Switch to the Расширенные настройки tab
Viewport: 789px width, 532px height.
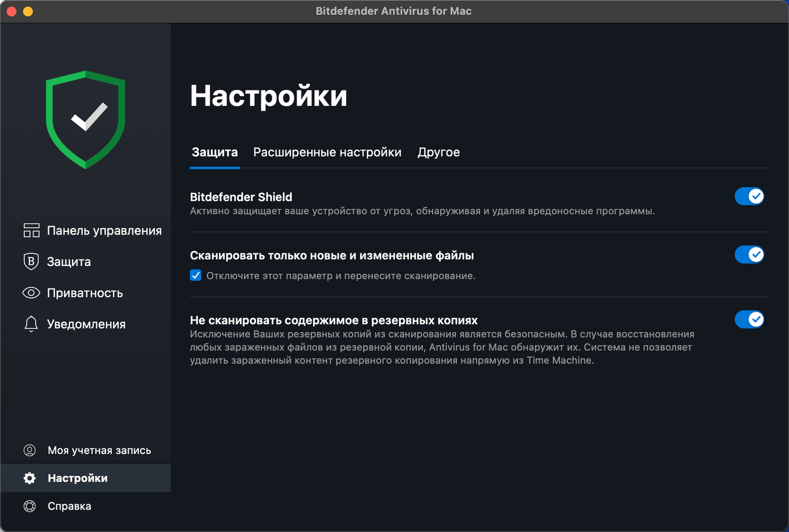(327, 152)
